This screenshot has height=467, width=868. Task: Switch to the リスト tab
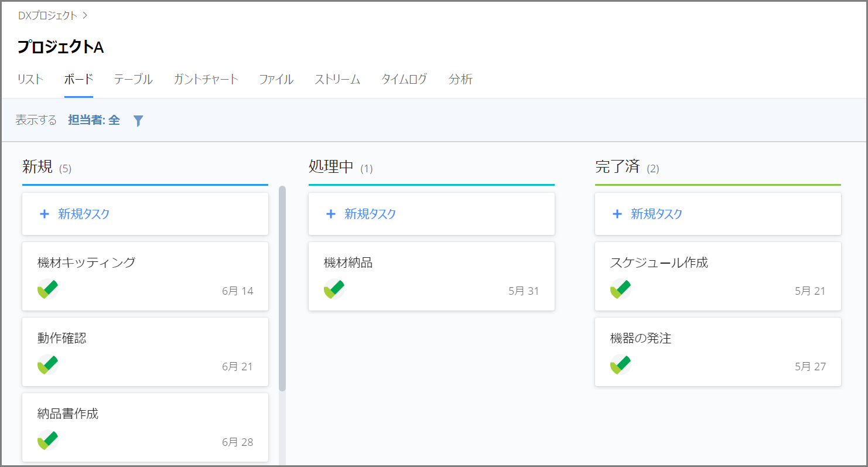point(30,79)
